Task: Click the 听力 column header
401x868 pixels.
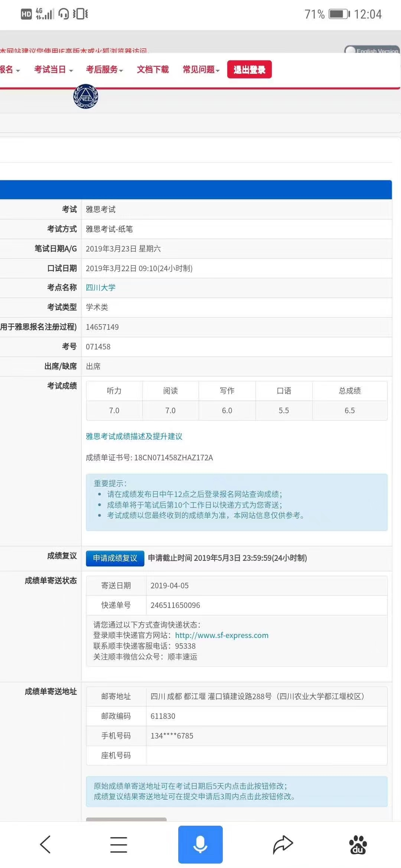Action: pyautogui.click(x=114, y=391)
